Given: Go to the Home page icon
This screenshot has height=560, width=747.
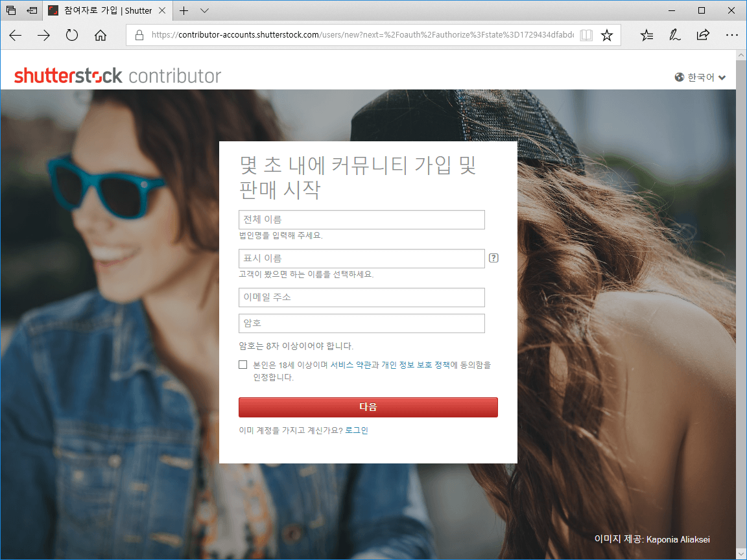Looking at the screenshot, I should (100, 35).
